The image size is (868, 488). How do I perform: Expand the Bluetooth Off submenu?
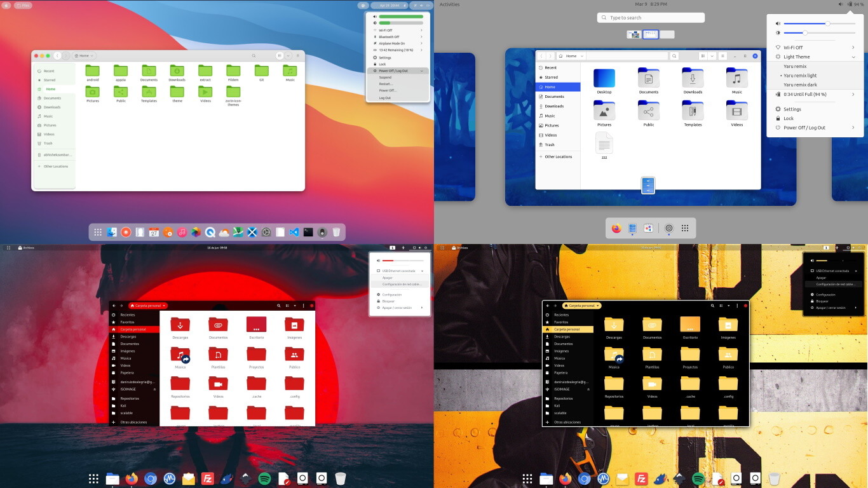coord(398,37)
